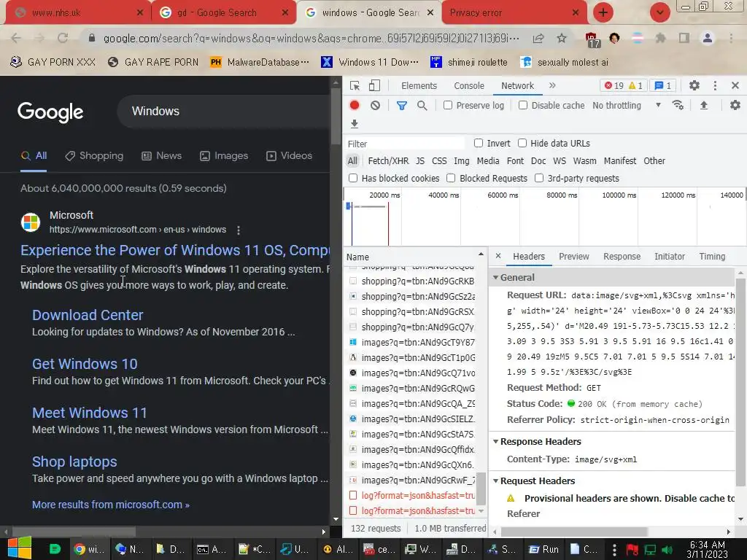Close the request details pane
The width and height of the screenshot is (747, 560).
click(498, 256)
